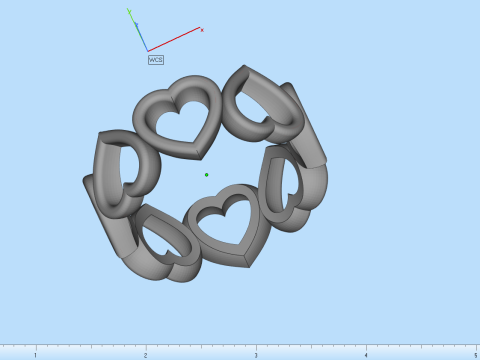Image resolution: width=480 pixels, height=360 pixels.
Task: Click the red X axis label
Action: click(202, 30)
